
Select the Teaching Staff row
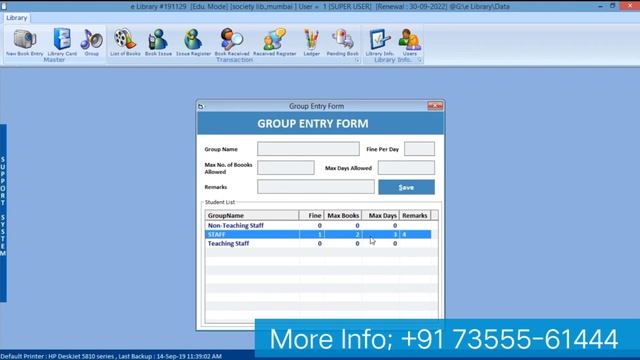(318, 243)
